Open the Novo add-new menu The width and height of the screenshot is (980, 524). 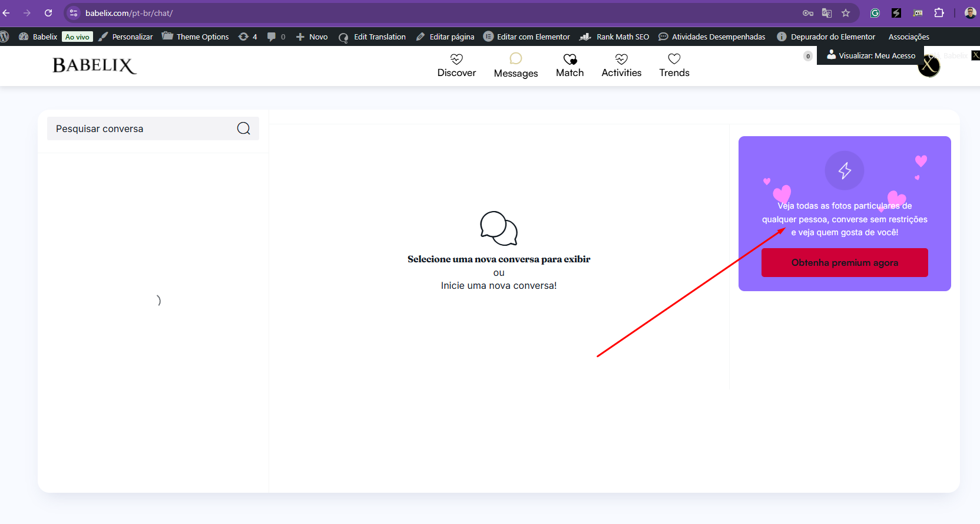[312, 37]
